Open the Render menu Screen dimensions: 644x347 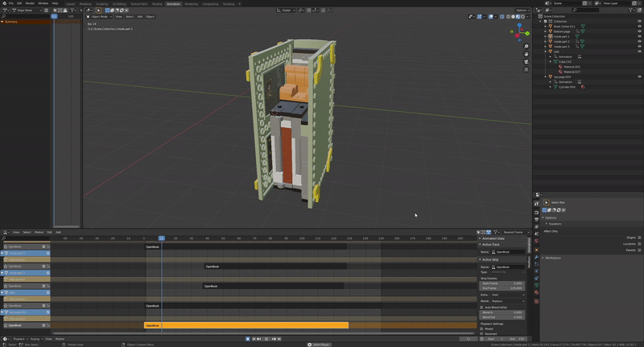point(30,3)
